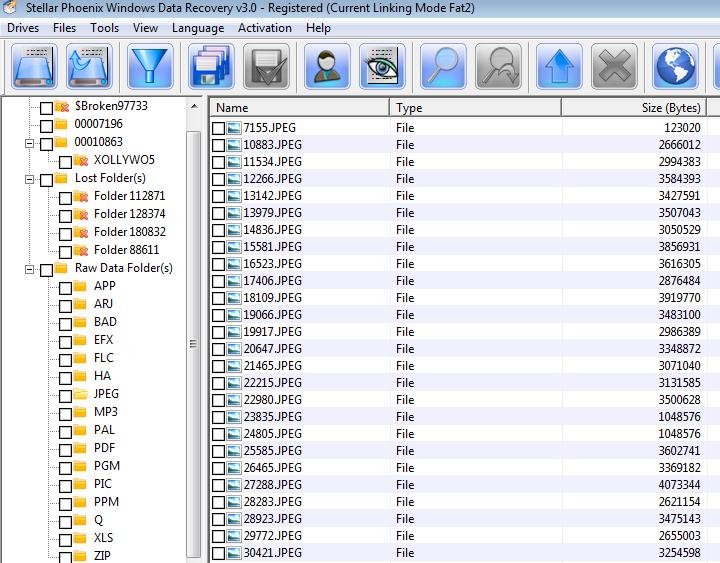The width and height of the screenshot is (720, 563).
Task: Check the box for 10883.JPEG
Action: pyautogui.click(x=219, y=145)
